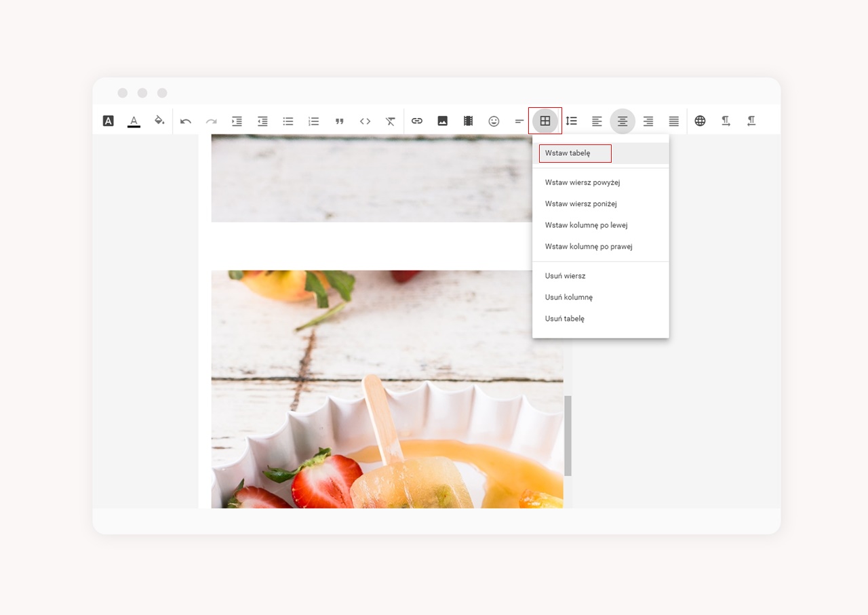Apply bulleted list formatting
The width and height of the screenshot is (868, 615).
(288, 121)
